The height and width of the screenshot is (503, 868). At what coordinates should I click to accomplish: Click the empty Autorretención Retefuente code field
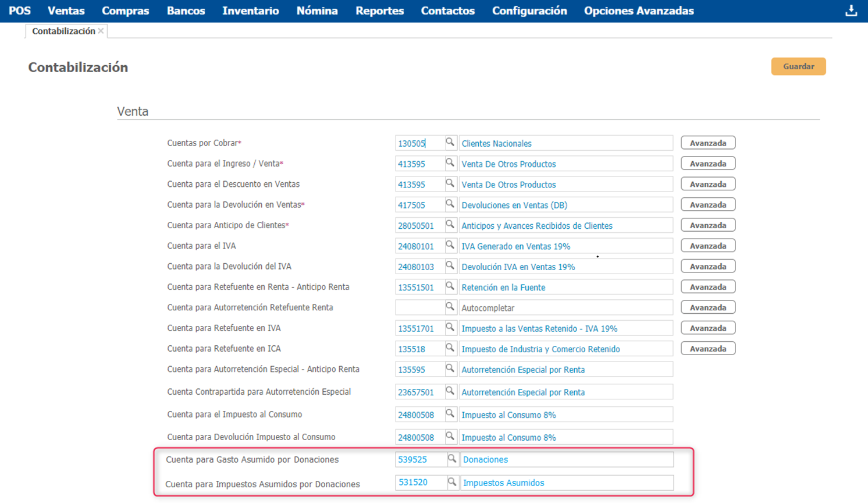[419, 307]
